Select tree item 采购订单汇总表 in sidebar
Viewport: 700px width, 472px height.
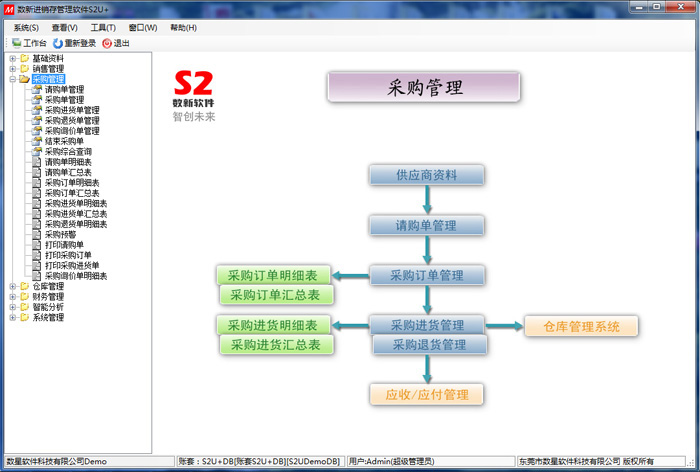[72, 193]
